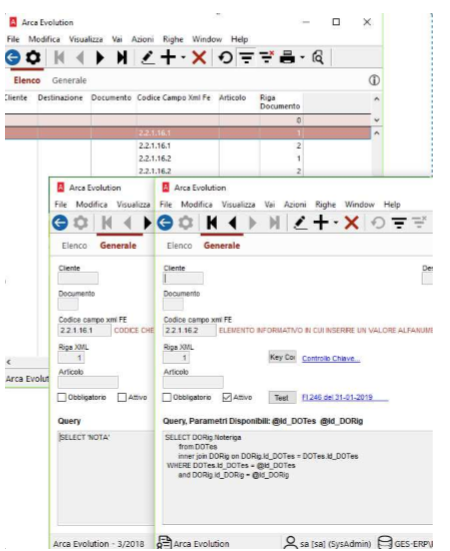Select row 2.2.1.16.1 with riga 2
This screenshot has height=551, width=450.
pos(188,146)
